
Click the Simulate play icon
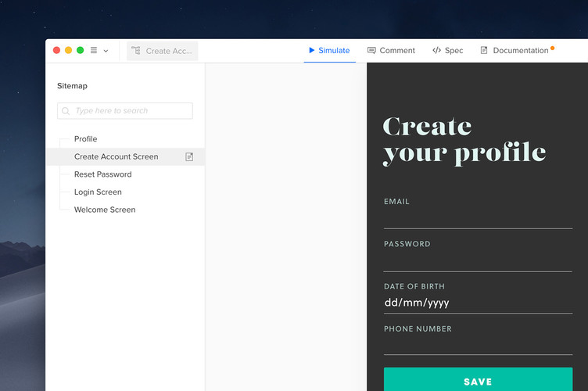(312, 50)
